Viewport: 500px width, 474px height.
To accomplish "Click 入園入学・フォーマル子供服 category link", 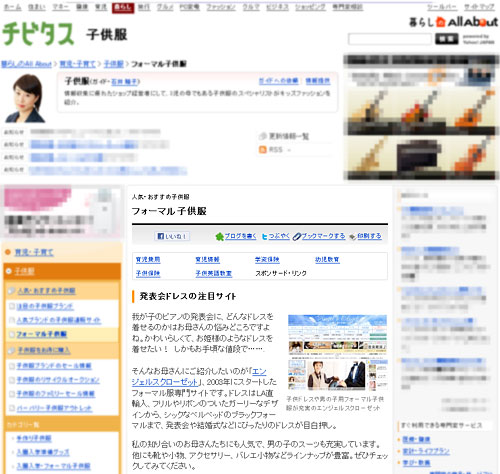I will [x=53, y=466].
